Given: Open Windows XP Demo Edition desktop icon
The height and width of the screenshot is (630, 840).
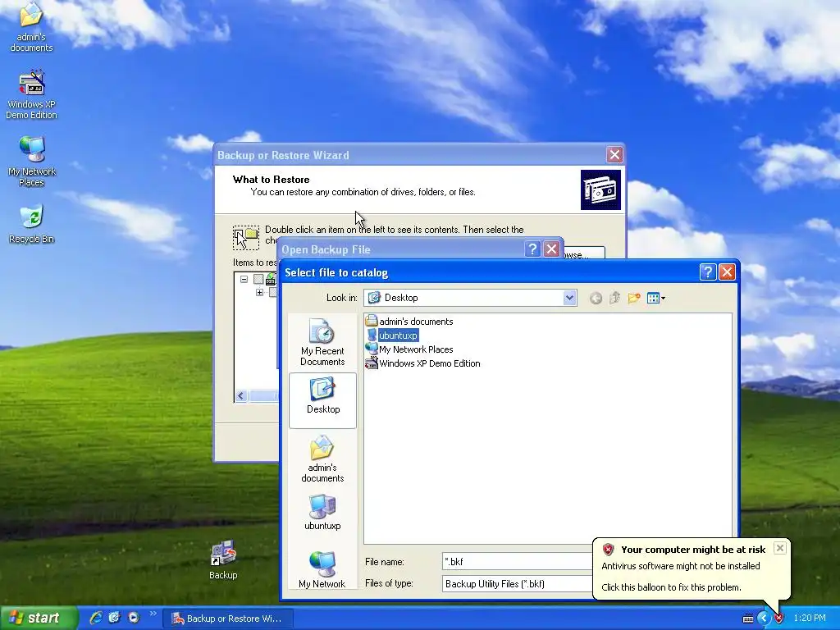Looking at the screenshot, I should pos(31,95).
